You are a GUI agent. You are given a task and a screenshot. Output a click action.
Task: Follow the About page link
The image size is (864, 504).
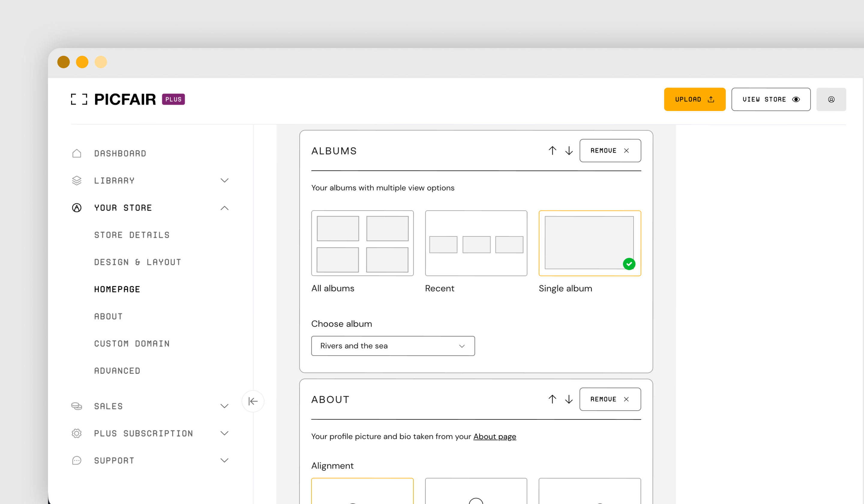pyautogui.click(x=495, y=436)
